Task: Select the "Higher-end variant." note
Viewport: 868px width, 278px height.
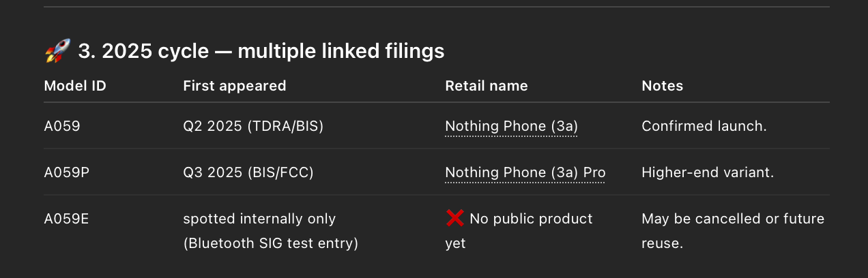Action: 708,173
